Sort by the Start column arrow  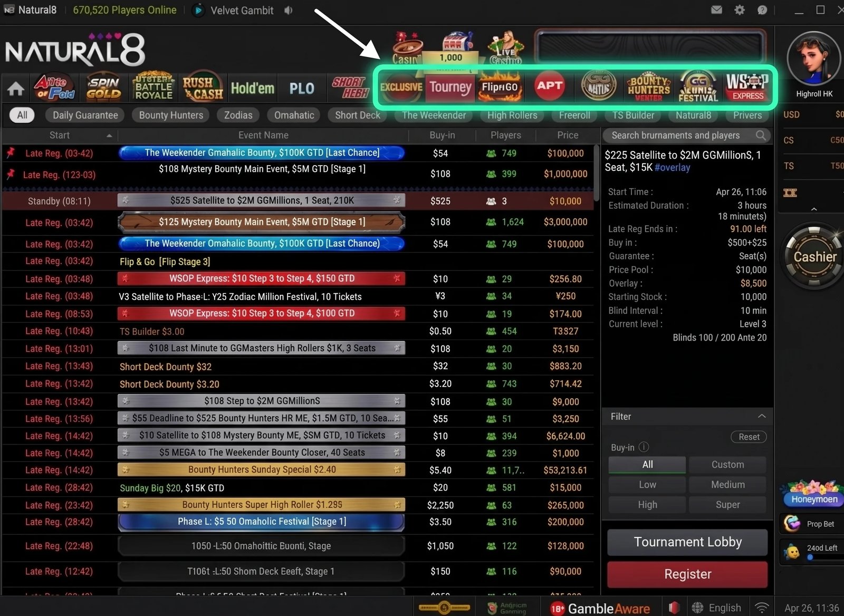[x=109, y=136]
